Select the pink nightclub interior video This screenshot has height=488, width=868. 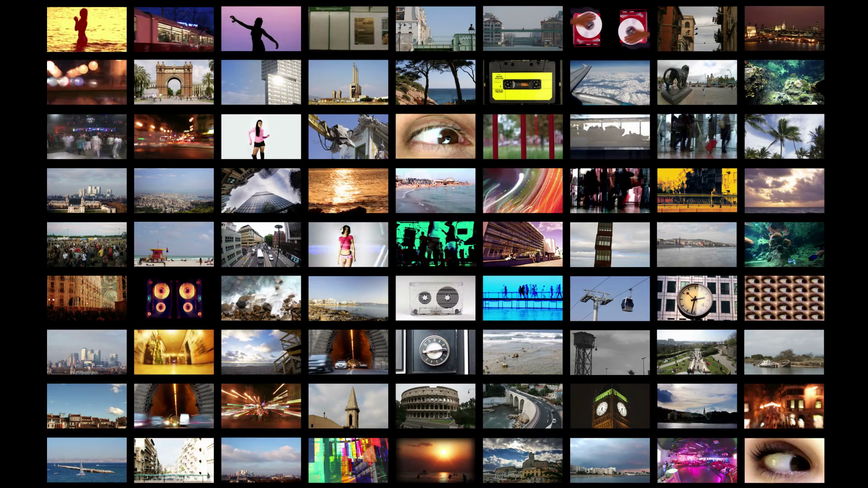point(696,461)
